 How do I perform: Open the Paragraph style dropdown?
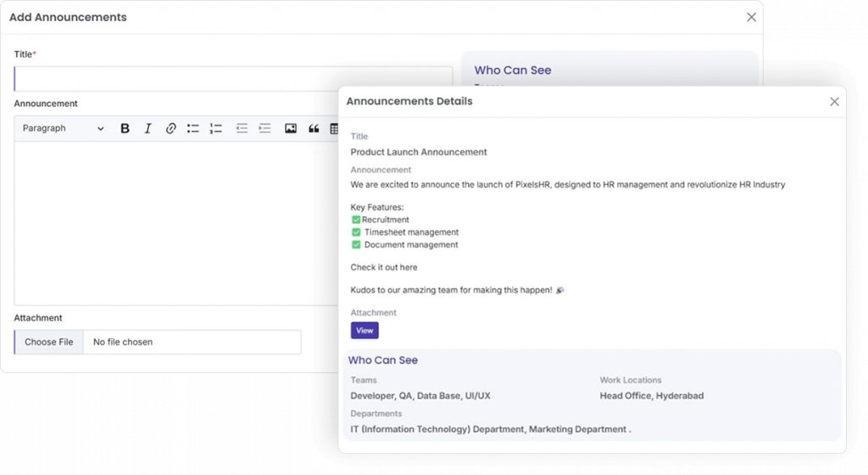(x=63, y=129)
